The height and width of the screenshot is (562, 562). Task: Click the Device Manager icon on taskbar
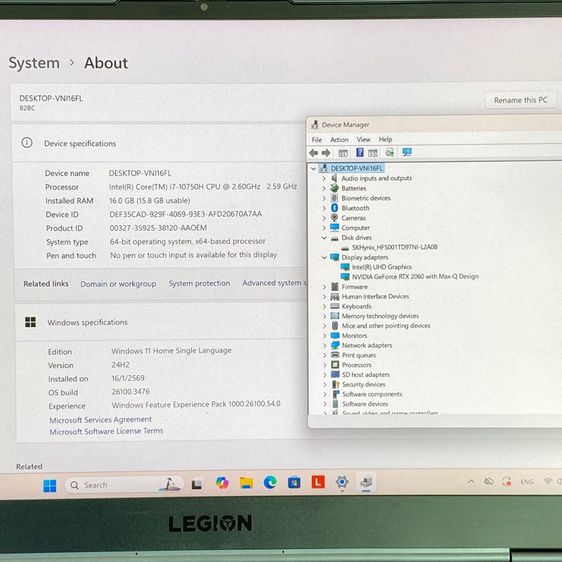[x=366, y=482]
